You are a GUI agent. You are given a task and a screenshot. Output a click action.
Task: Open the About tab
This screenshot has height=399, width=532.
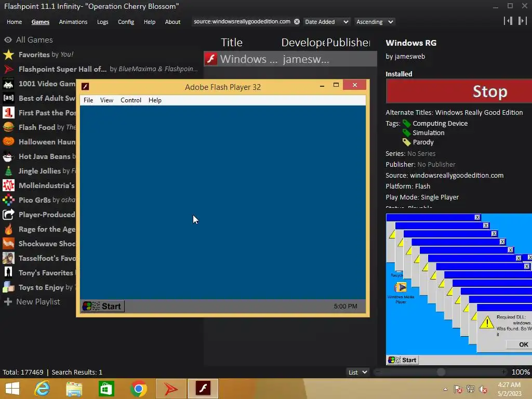pyautogui.click(x=172, y=22)
